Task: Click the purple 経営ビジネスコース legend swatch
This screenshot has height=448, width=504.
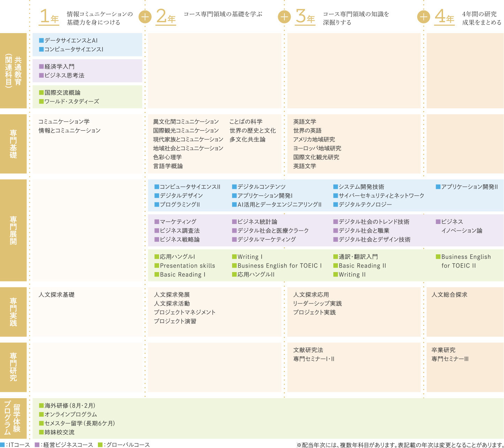Action: pyautogui.click(x=37, y=445)
